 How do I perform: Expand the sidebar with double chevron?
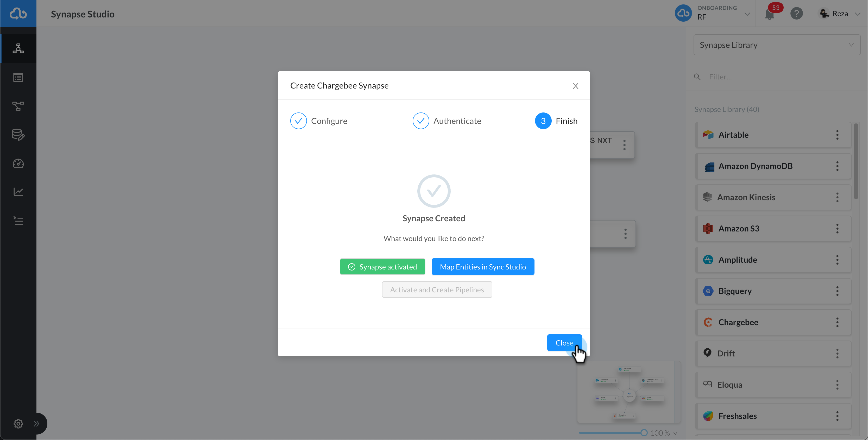tap(36, 424)
